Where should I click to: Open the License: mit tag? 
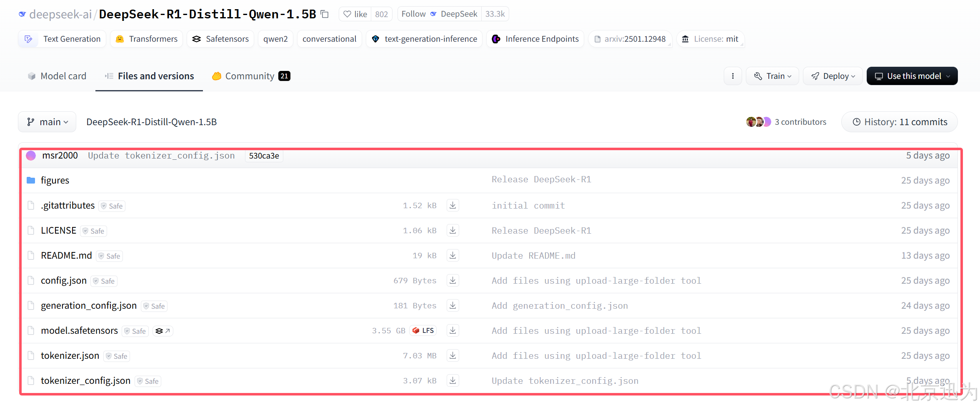point(710,39)
